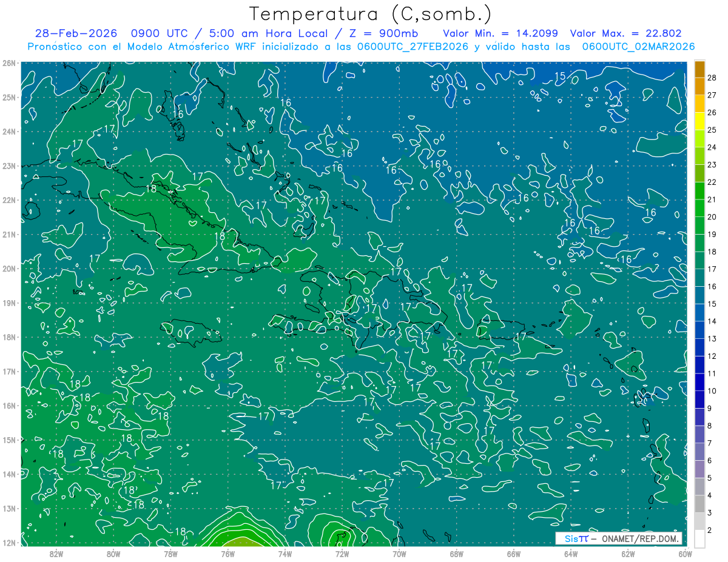Click the "Valor Max. = 22.802" value
The image size is (728, 562).
tap(625, 34)
